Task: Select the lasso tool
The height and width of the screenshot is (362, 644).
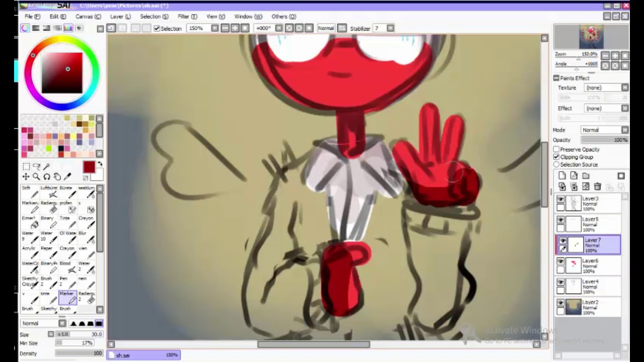Action: (37, 166)
